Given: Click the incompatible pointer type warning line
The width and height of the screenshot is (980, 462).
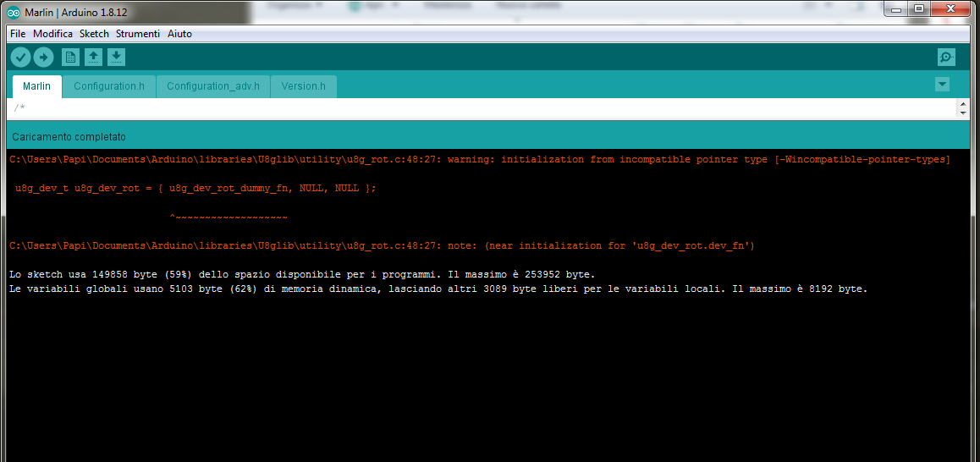Looking at the screenshot, I should pos(480,159).
